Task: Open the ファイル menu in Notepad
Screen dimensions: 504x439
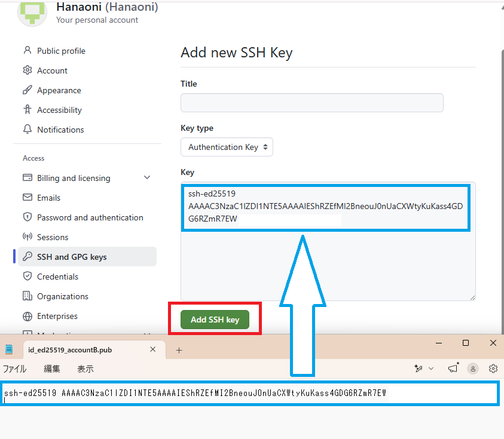Action: [15, 369]
